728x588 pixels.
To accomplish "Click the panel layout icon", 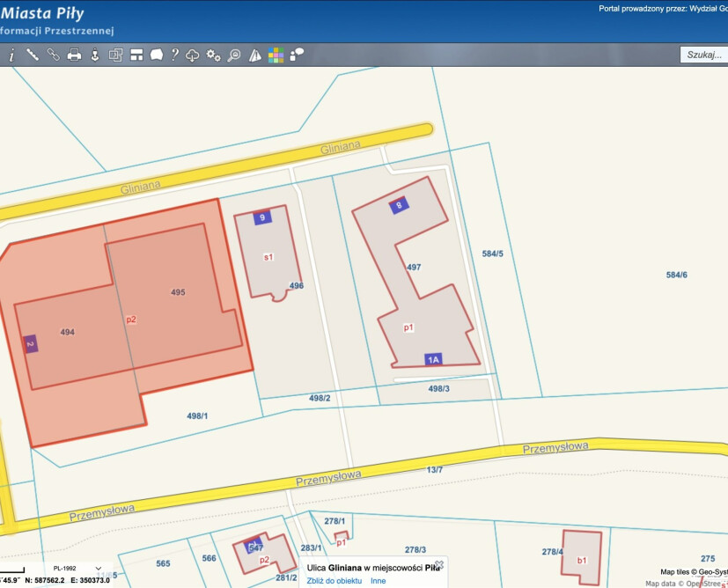I will [136, 55].
